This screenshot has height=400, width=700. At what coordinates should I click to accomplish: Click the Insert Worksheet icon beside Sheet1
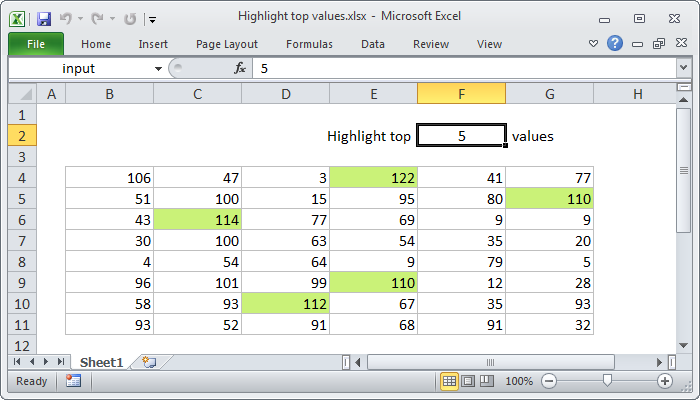pyautogui.click(x=149, y=361)
